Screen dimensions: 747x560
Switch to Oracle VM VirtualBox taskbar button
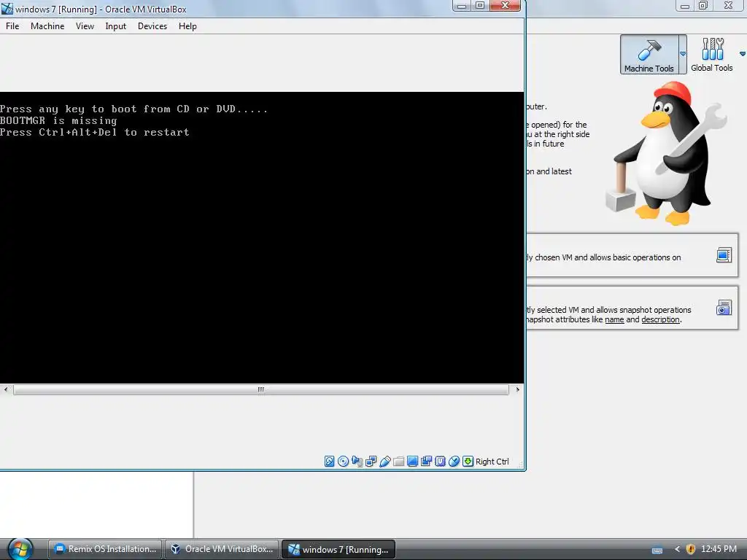222,549
